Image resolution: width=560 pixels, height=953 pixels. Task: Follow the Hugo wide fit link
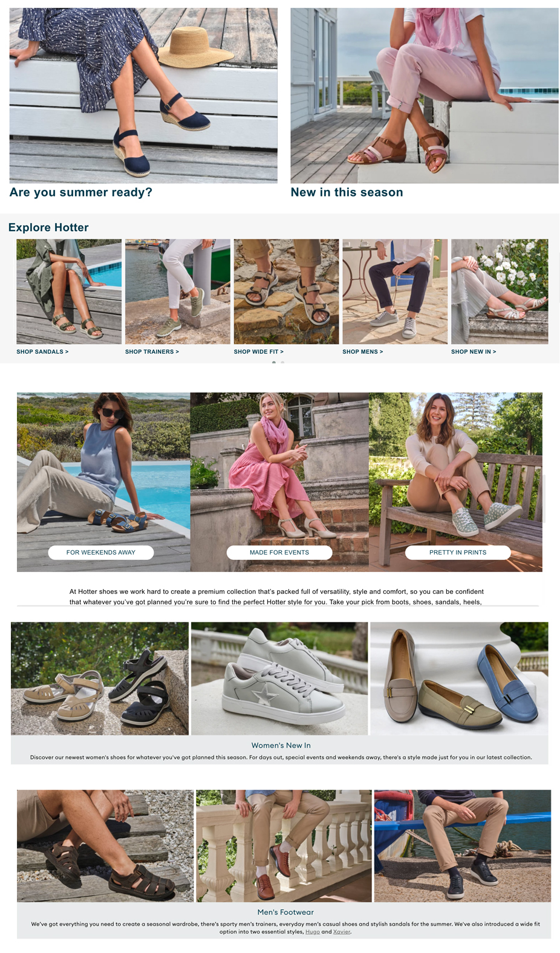click(x=313, y=932)
